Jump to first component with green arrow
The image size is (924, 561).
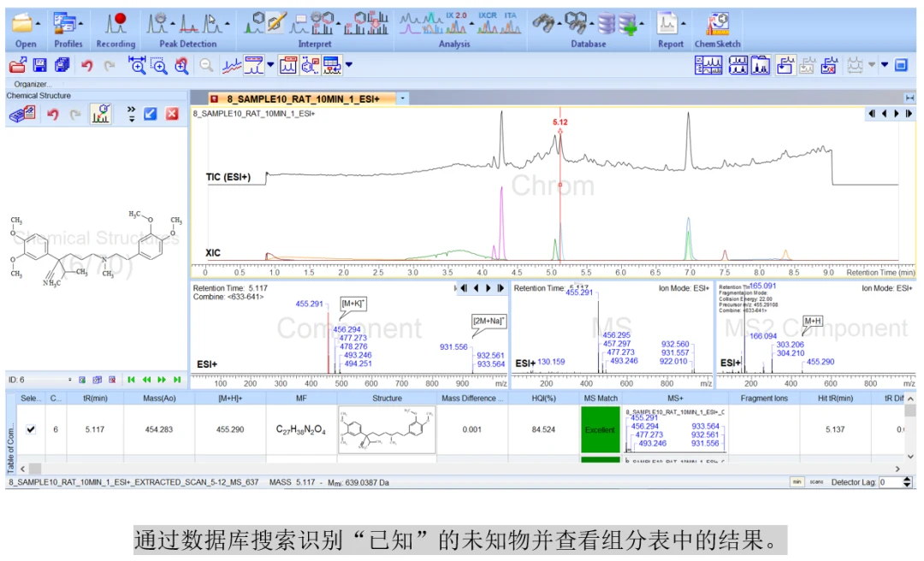(x=132, y=380)
